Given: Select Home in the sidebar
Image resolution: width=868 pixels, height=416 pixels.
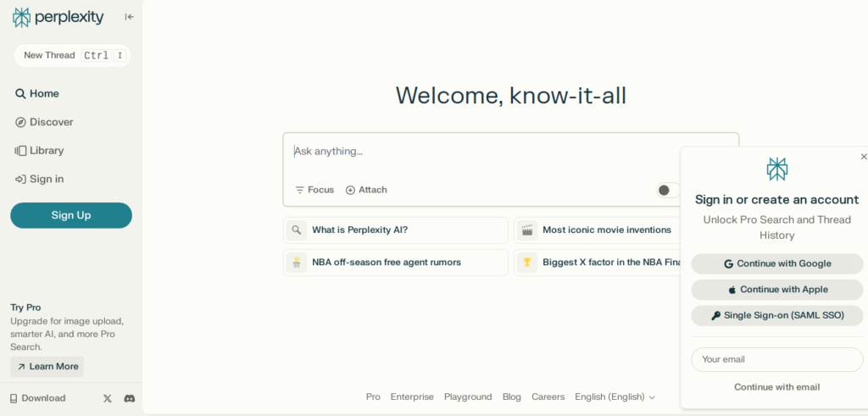Looking at the screenshot, I should coord(44,94).
